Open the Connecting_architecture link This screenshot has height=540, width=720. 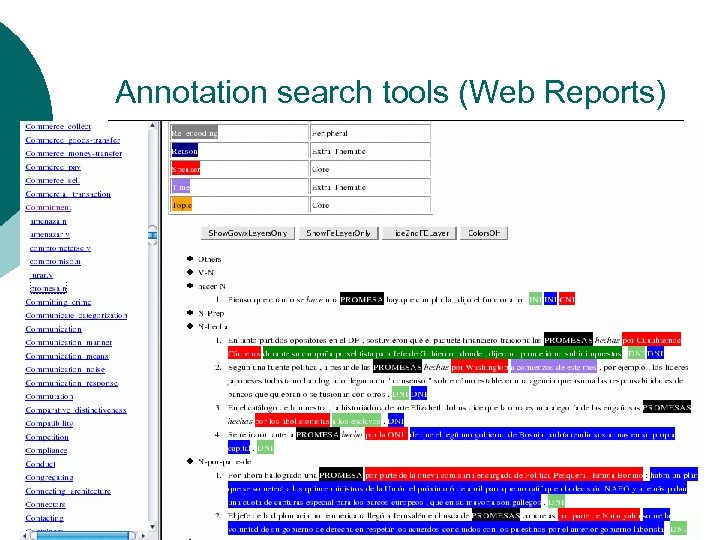(x=68, y=491)
